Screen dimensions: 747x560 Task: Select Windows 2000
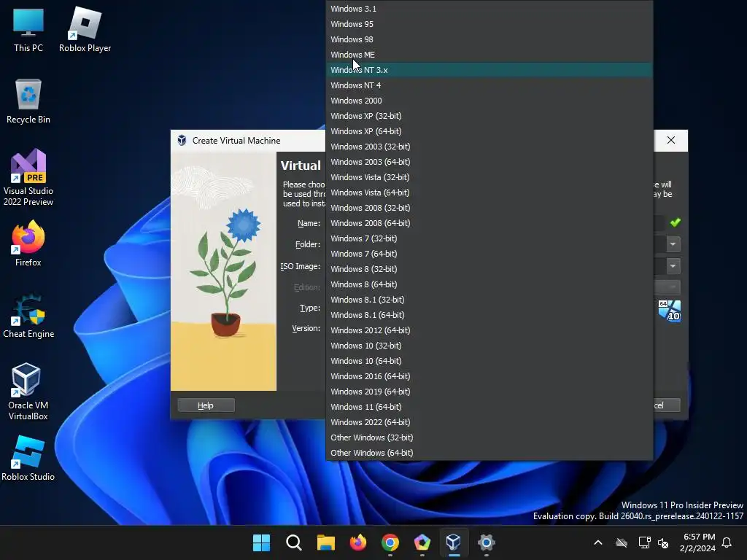pos(489,101)
